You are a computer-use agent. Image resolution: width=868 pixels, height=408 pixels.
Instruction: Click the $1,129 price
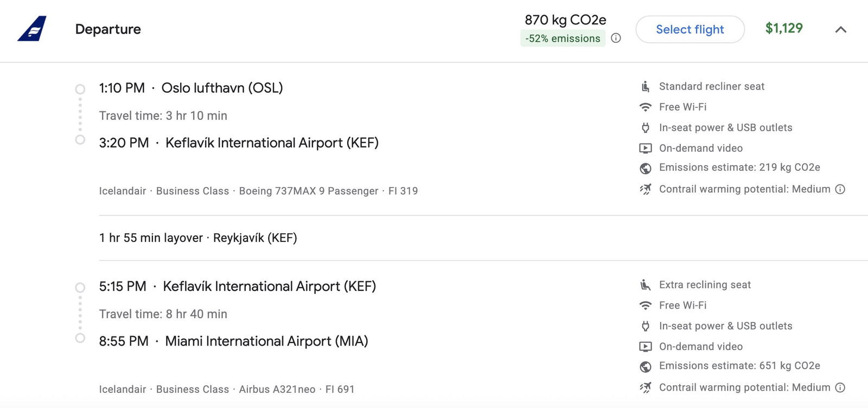783,28
